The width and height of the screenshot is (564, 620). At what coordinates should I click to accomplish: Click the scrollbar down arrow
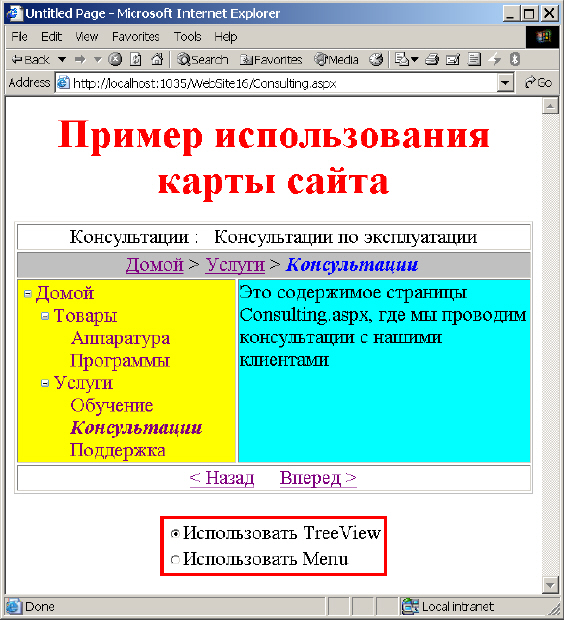550,584
